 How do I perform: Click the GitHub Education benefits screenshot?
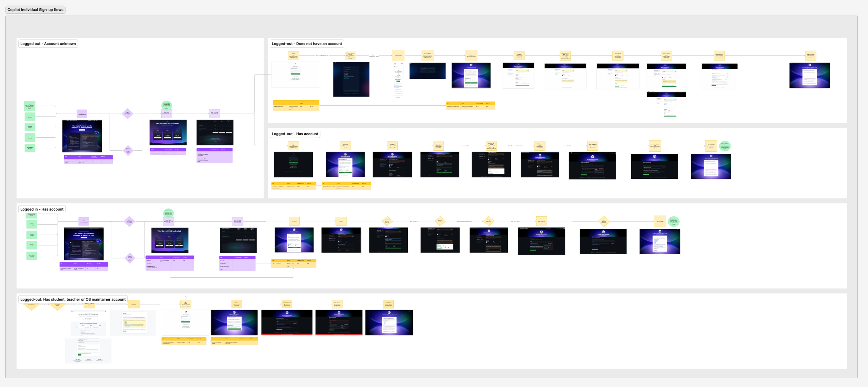pyautogui.click(x=89, y=323)
